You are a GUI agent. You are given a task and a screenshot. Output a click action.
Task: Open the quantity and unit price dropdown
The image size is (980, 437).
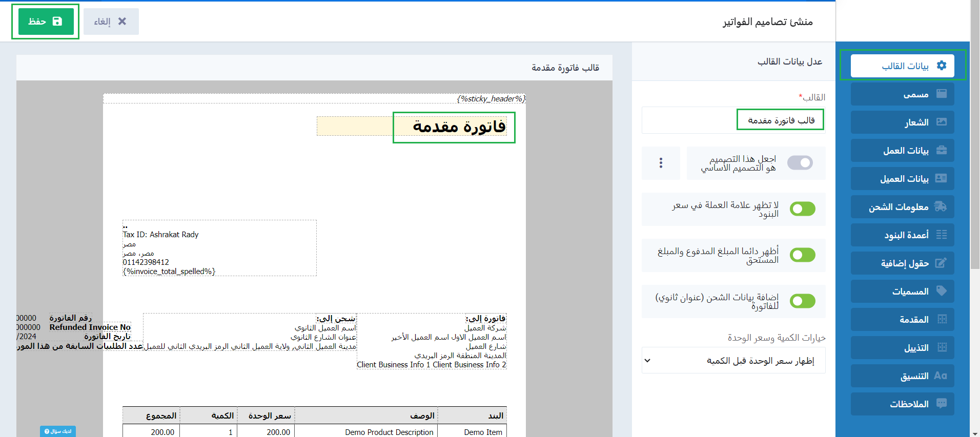click(733, 361)
